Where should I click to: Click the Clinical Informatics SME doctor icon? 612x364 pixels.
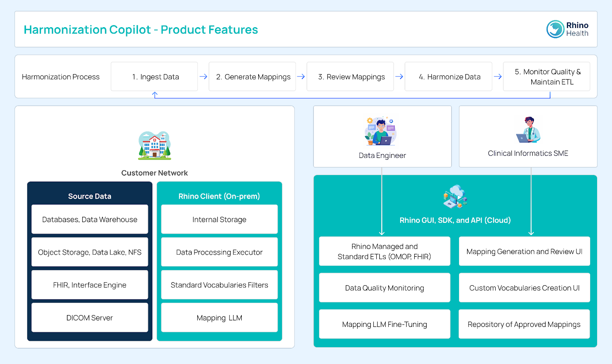pyautogui.click(x=528, y=130)
